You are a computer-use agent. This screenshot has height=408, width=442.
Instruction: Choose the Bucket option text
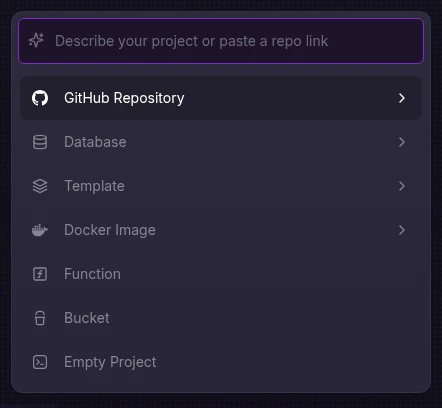pyautogui.click(x=87, y=318)
